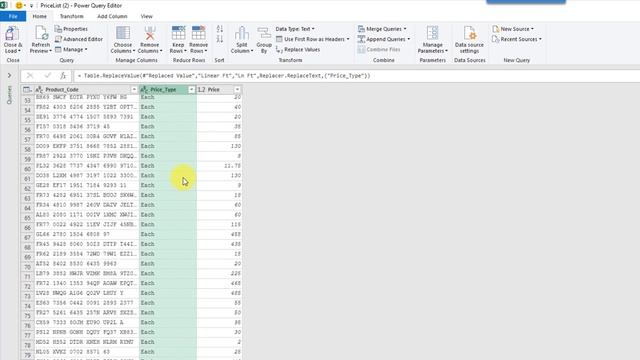
Task: Click the Price_Type data type icon
Action: click(144, 89)
